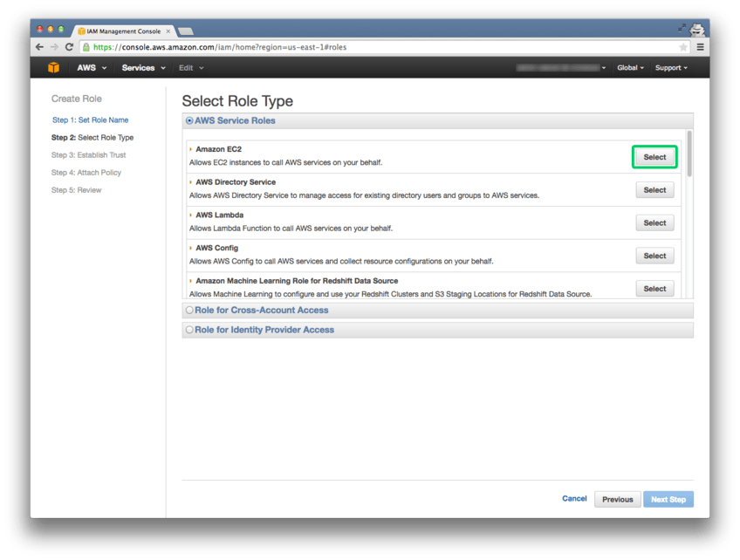740x560 pixels.
Task: Click the browser address bar URL
Action: (220, 47)
